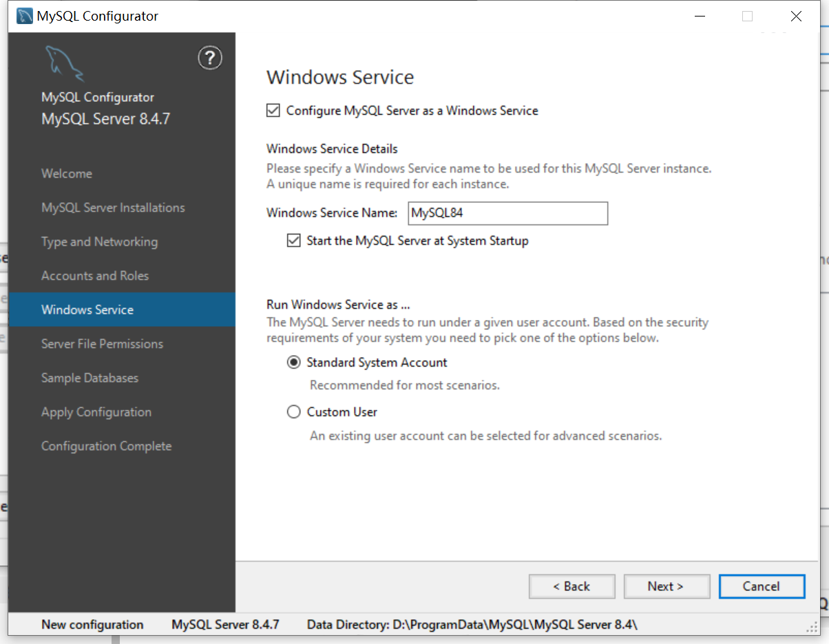Select the Custom User option
Image resolution: width=829 pixels, height=644 pixels.
[294, 412]
